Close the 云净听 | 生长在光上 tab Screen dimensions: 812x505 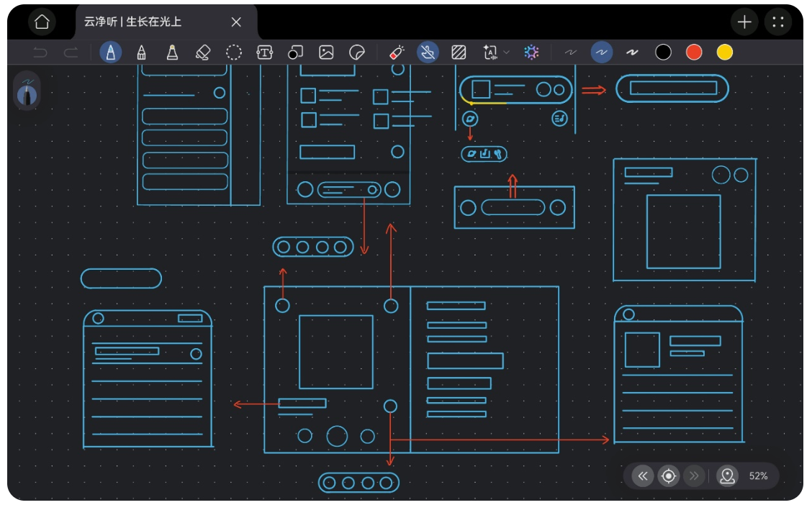[236, 22]
